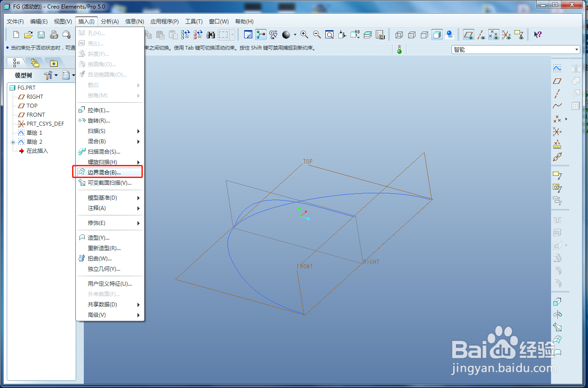The height and width of the screenshot is (388, 588).
Task: Click the regenerate model icon
Action: [185, 35]
